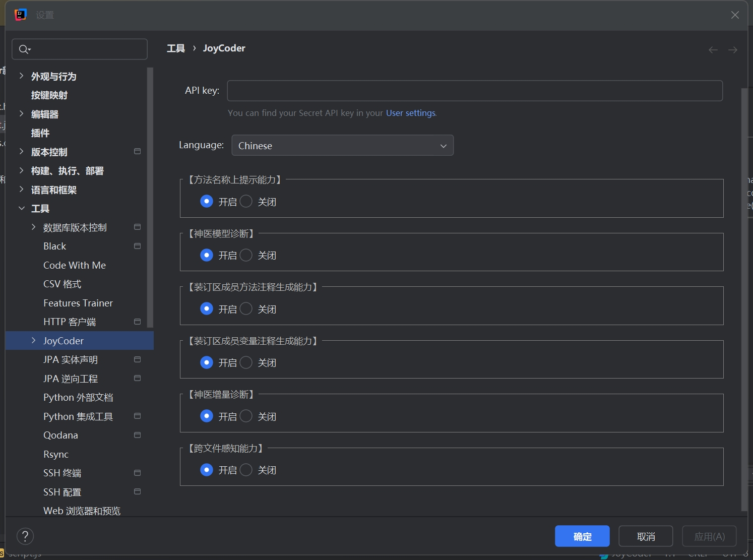The image size is (753, 560).
Task: Click the project-level icon beside SSH 终端
Action: 137,473
